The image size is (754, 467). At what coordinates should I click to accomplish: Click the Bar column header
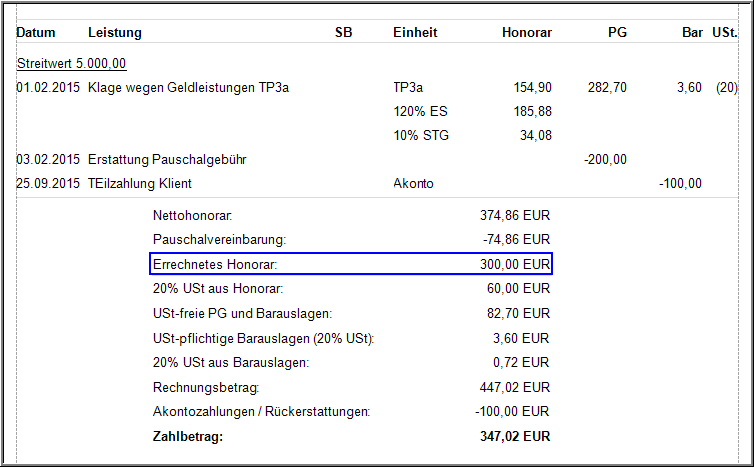[692, 33]
